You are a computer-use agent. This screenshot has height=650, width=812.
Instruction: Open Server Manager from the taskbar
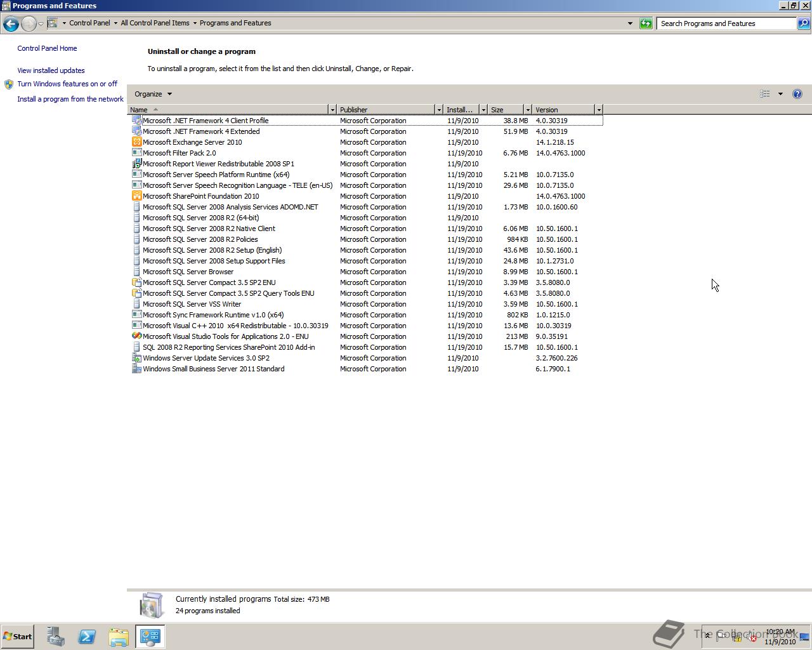[56, 637]
